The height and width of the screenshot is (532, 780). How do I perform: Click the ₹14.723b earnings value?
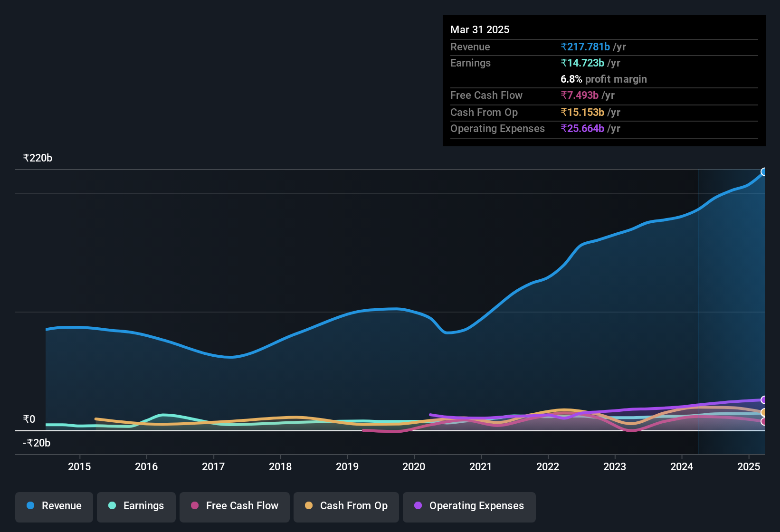pos(582,63)
